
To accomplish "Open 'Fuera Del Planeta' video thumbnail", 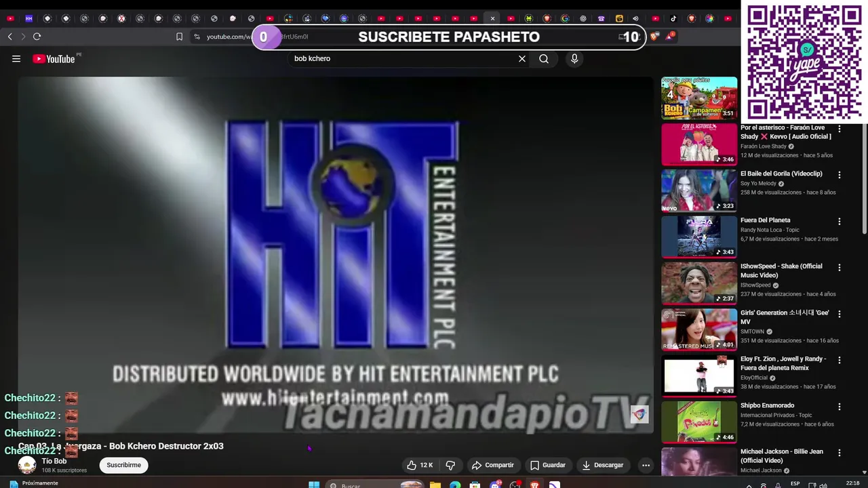I will pos(699,237).
